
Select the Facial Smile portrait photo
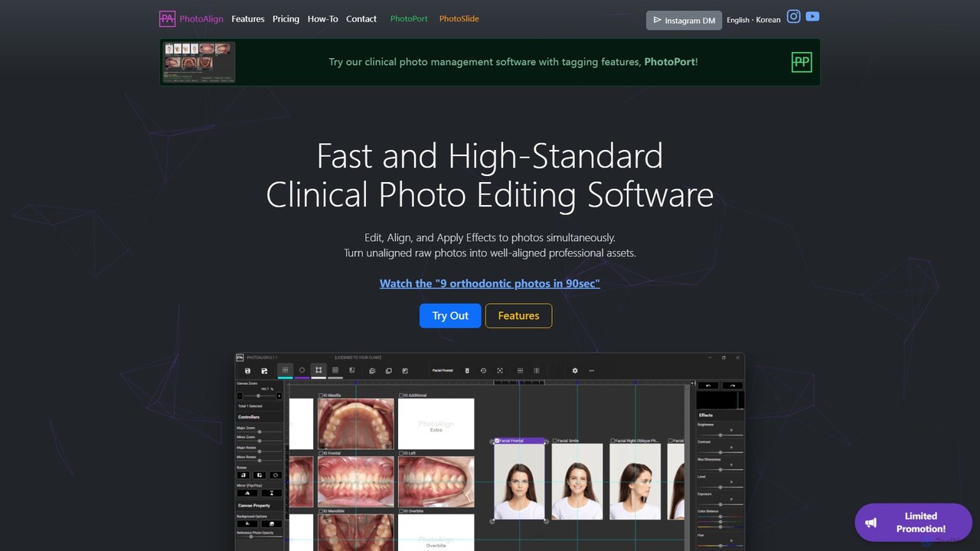pos(577,481)
